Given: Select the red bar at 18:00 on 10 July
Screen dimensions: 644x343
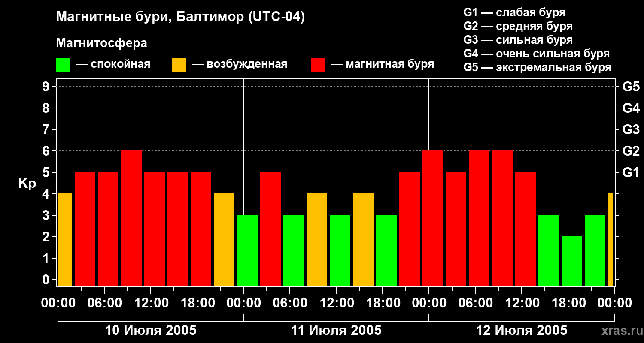Looking at the screenshot, I should coord(201,229).
